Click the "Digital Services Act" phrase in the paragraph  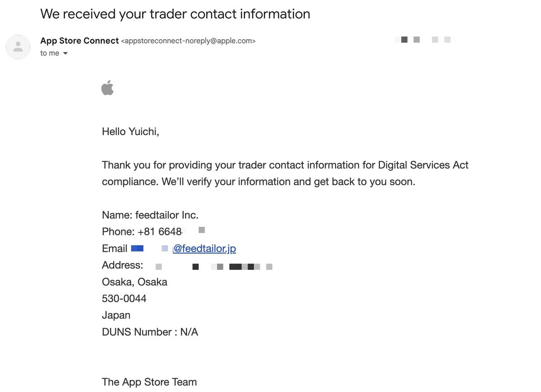coord(423,165)
